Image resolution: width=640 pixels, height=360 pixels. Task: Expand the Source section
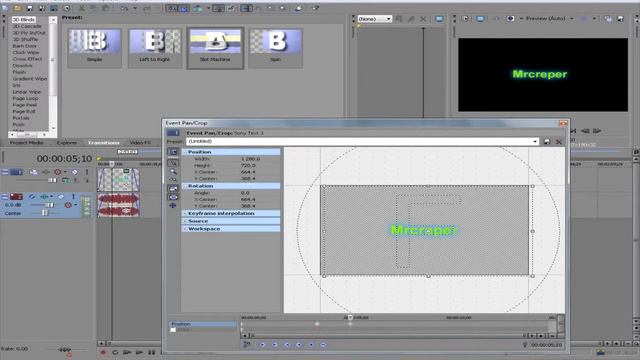(x=184, y=221)
